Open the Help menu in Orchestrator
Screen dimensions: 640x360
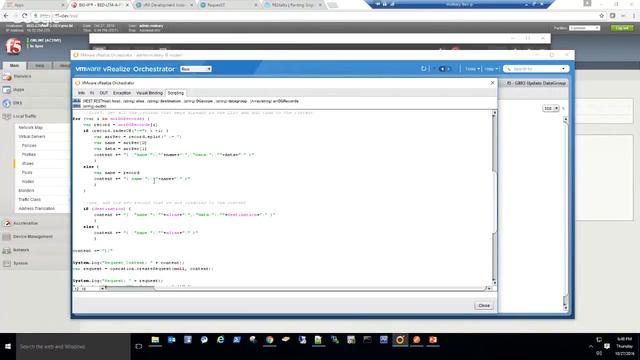[x=491, y=69]
